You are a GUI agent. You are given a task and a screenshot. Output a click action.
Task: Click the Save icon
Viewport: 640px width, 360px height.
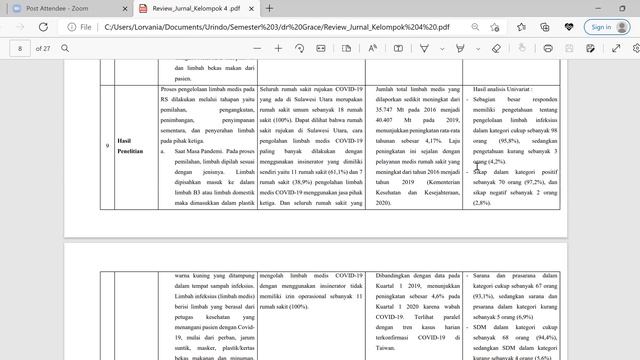pos(569,48)
